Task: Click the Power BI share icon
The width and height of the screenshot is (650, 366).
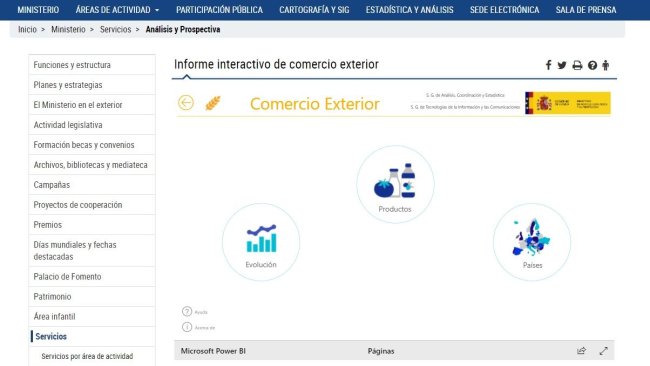Action: tap(581, 351)
